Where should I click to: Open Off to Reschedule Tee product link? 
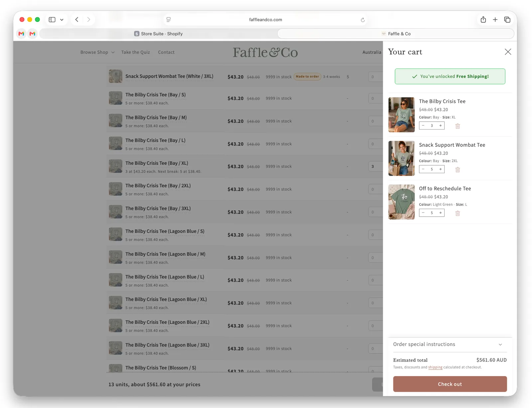(x=445, y=188)
